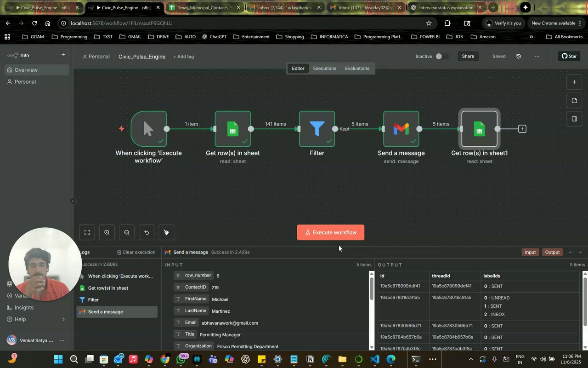This screenshot has width=588, height=368.
Task: Zoom out of the workflow canvas
Action: (127, 232)
